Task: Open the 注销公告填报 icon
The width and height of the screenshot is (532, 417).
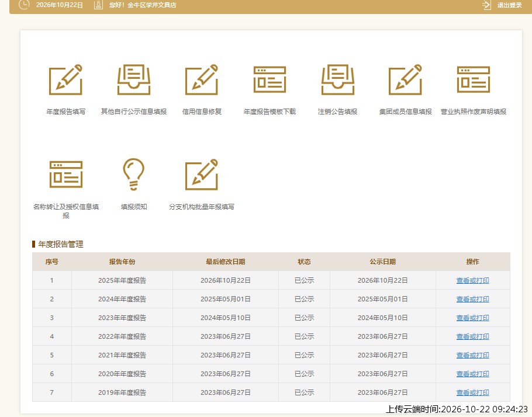Action: (337, 79)
